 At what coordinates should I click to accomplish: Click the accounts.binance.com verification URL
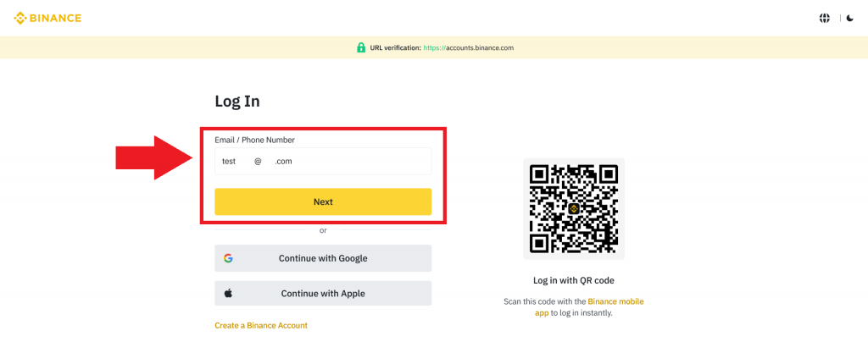click(x=468, y=47)
